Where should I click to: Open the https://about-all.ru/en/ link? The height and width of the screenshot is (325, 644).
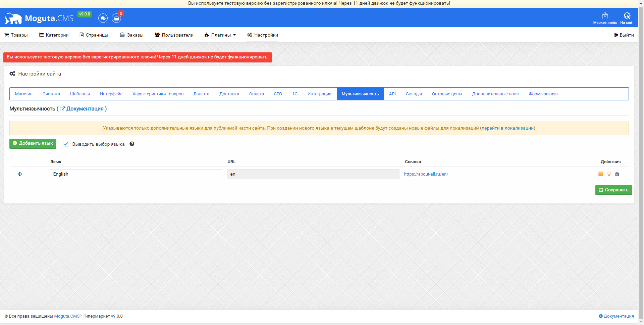(426, 174)
